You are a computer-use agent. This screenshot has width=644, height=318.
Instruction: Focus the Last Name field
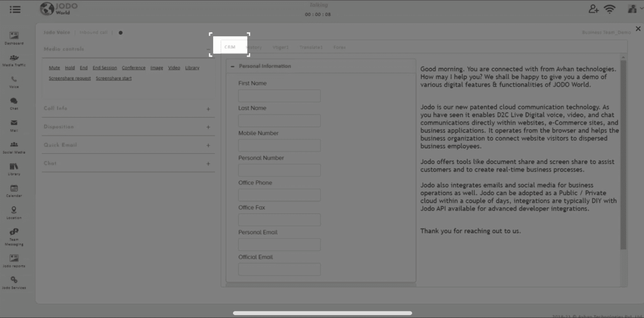pyautogui.click(x=280, y=121)
